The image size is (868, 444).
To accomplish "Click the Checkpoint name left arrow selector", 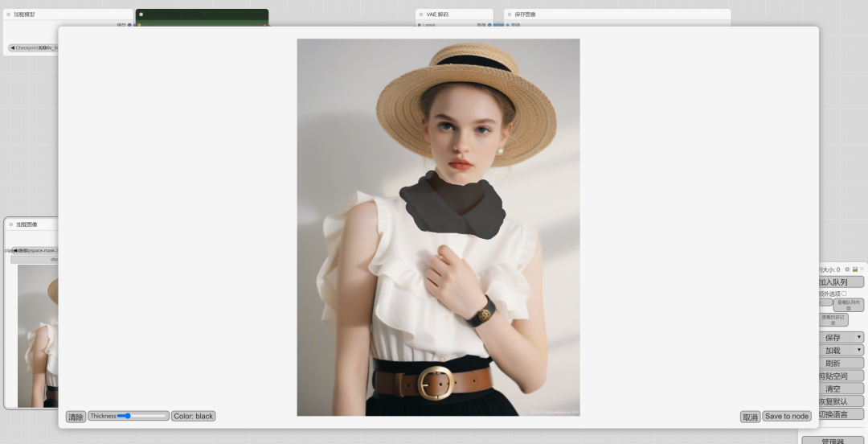I will click(x=12, y=47).
